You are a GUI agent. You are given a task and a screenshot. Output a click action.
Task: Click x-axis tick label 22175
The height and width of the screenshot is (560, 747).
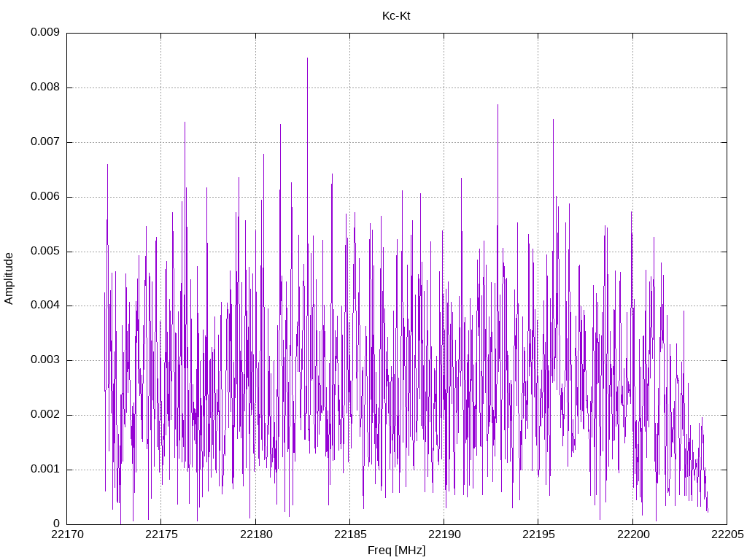pos(161,534)
